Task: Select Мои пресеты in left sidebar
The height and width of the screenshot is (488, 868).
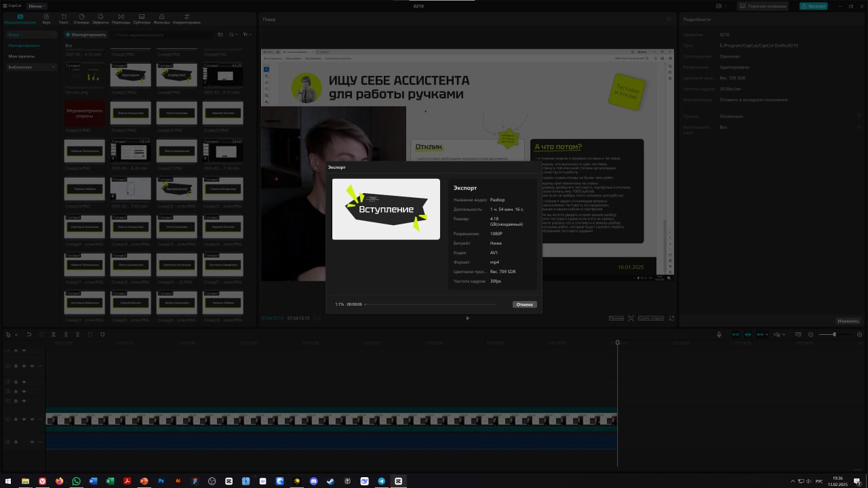Action: coord(21,56)
